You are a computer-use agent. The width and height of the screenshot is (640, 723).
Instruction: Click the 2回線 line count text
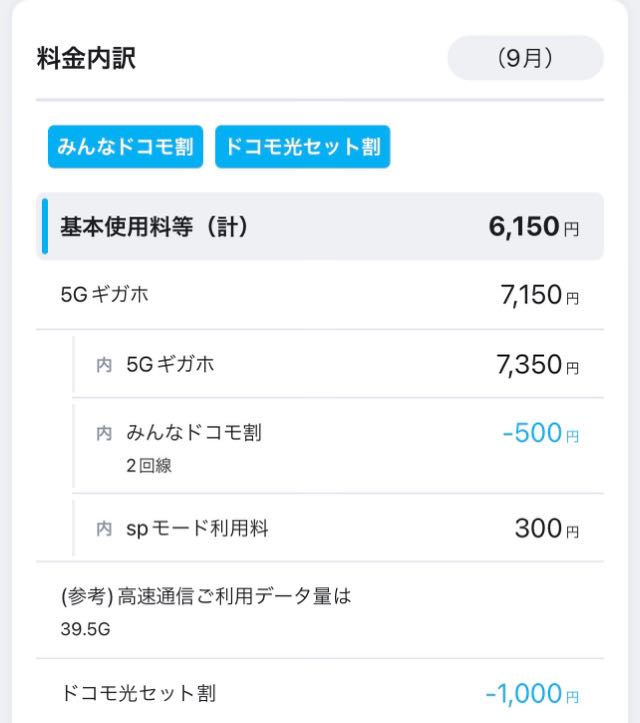click(148, 465)
